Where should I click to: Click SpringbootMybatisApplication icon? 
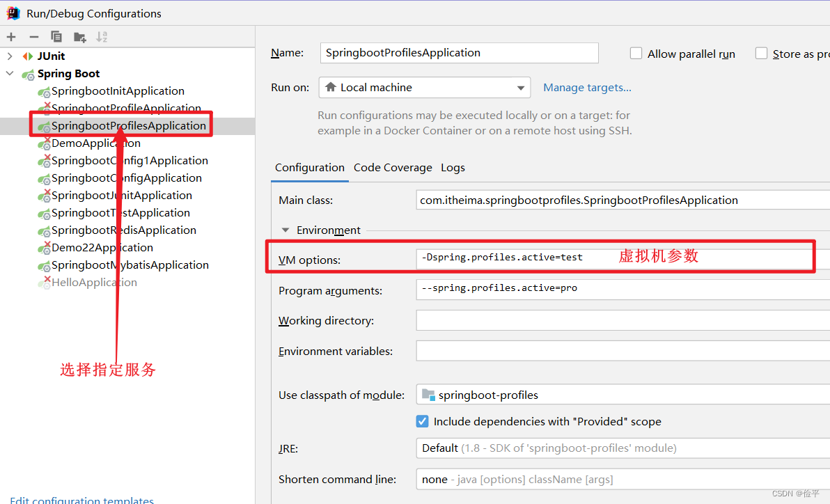click(x=44, y=265)
